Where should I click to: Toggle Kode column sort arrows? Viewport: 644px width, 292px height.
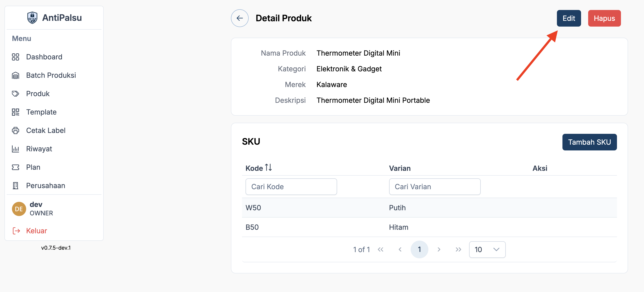268,167
